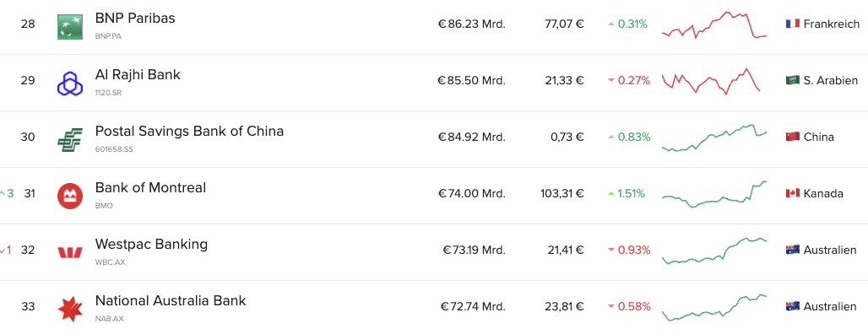Viewport: 868px width, 334px height.
Task: Click the BNP Paribas 30-day price chart
Action: 714,24
